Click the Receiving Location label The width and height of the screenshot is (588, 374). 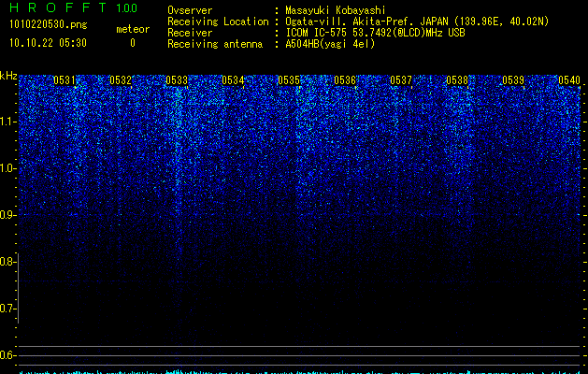[x=218, y=22]
